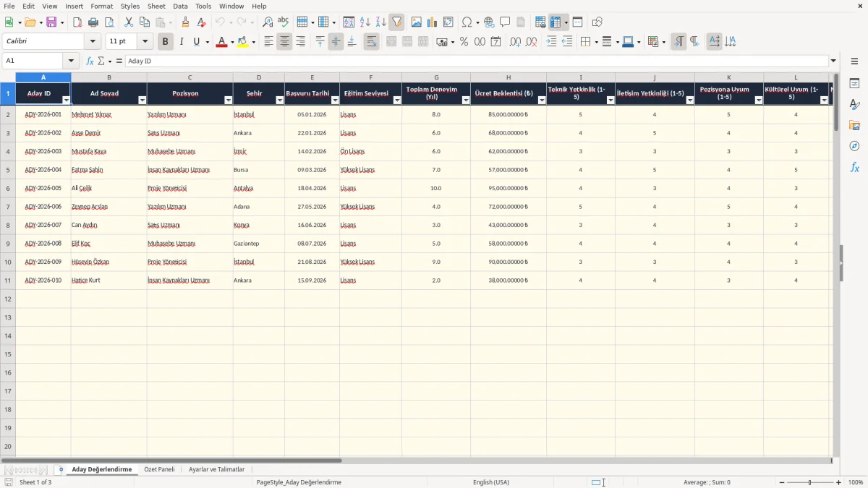Image resolution: width=868 pixels, height=488 pixels.
Task: Open print preview
Action: point(109,22)
